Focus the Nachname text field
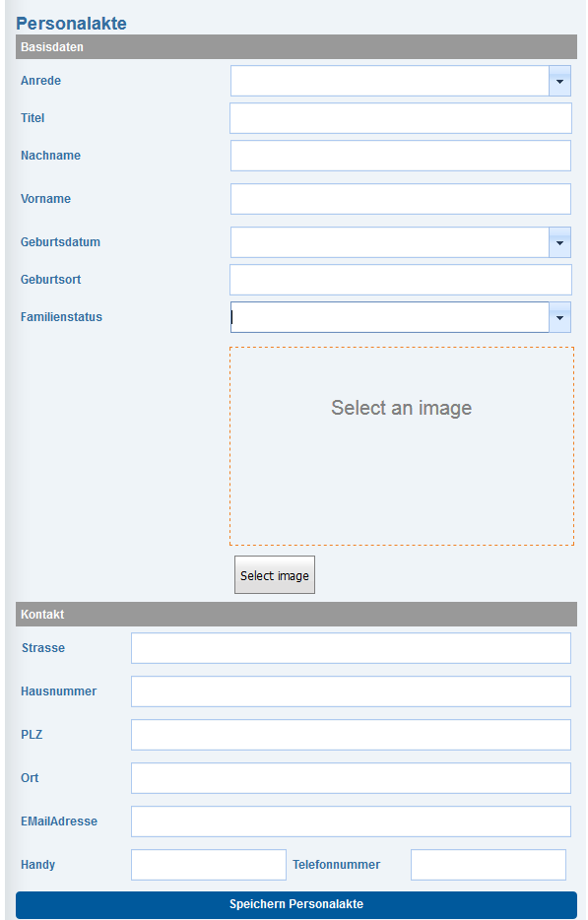Screen dimensions: 588x920 [401, 156]
